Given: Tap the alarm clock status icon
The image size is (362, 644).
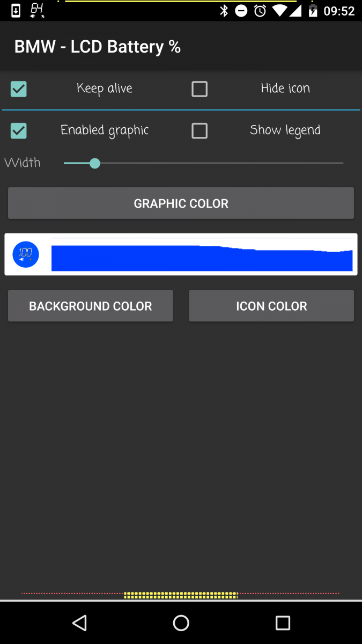Looking at the screenshot, I should click(260, 11).
